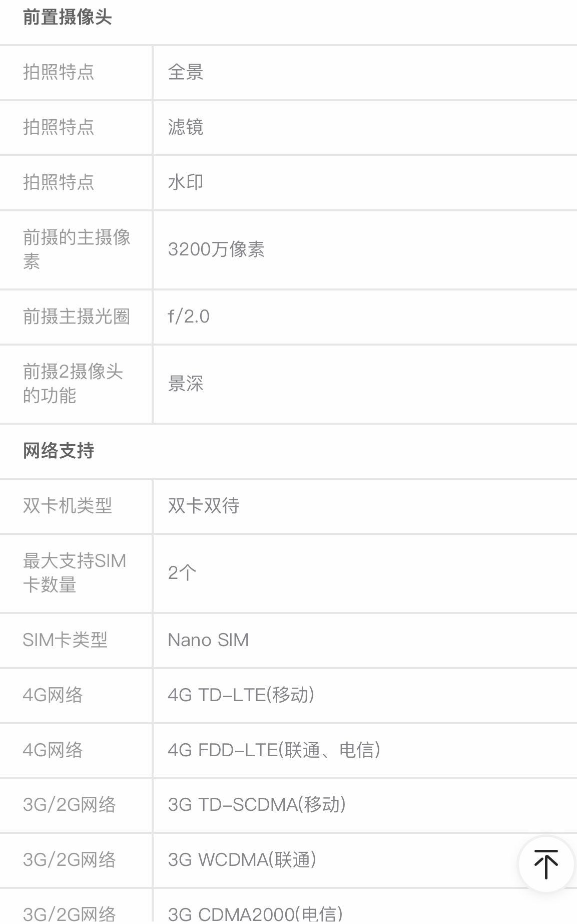This screenshot has height=924, width=577.
Task: Tap the Nano SIM value
Action: pos(208,640)
